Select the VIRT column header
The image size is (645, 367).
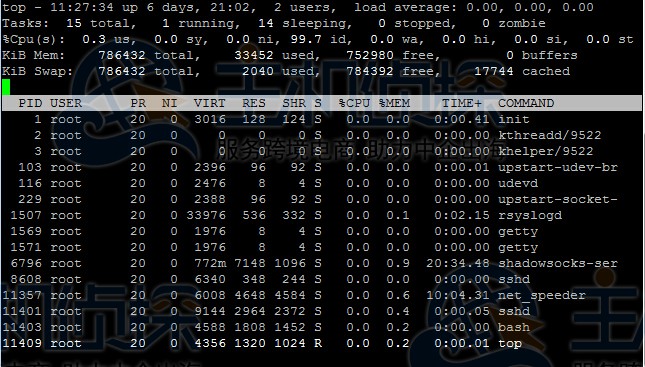pos(209,103)
